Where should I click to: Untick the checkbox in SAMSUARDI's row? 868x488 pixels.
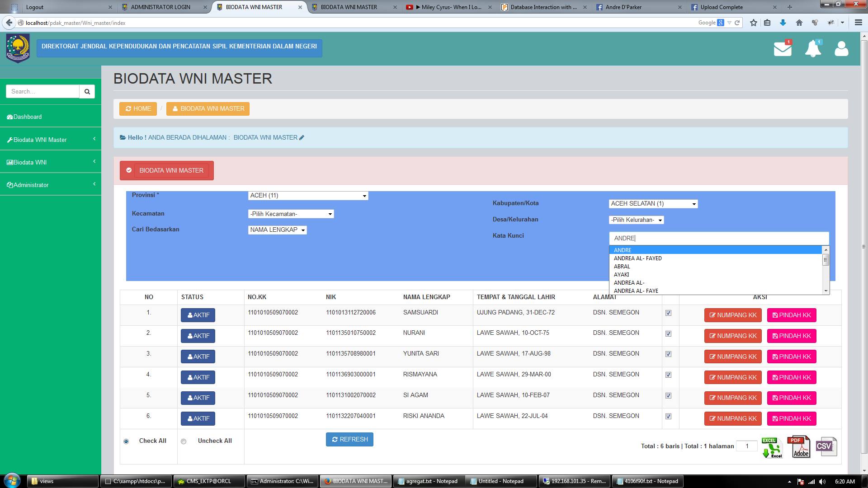(x=668, y=313)
